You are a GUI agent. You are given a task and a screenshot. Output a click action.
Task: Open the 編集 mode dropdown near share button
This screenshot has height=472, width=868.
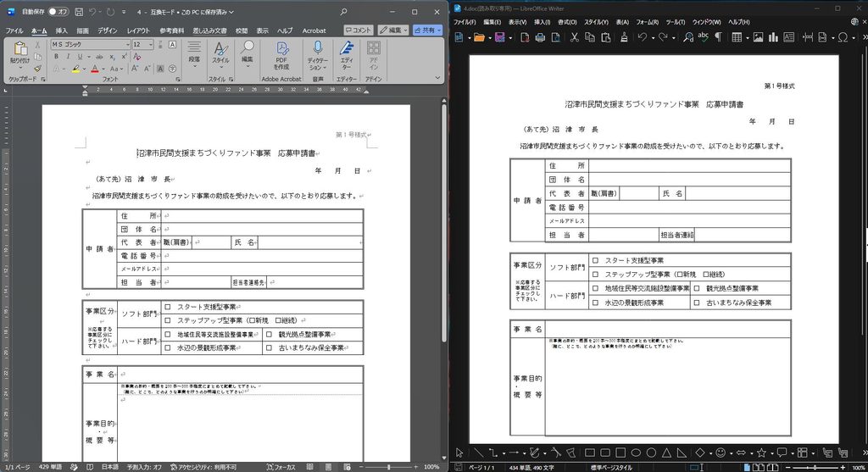[393, 30]
